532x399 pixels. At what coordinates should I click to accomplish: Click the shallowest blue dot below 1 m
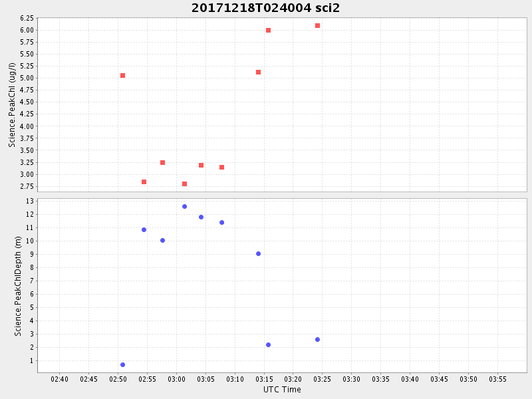(x=122, y=365)
